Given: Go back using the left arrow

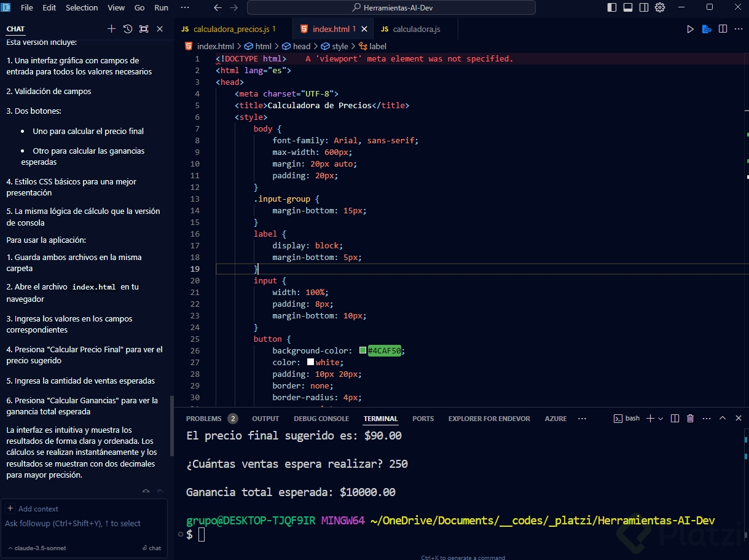Looking at the screenshot, I should pos(218,7).
